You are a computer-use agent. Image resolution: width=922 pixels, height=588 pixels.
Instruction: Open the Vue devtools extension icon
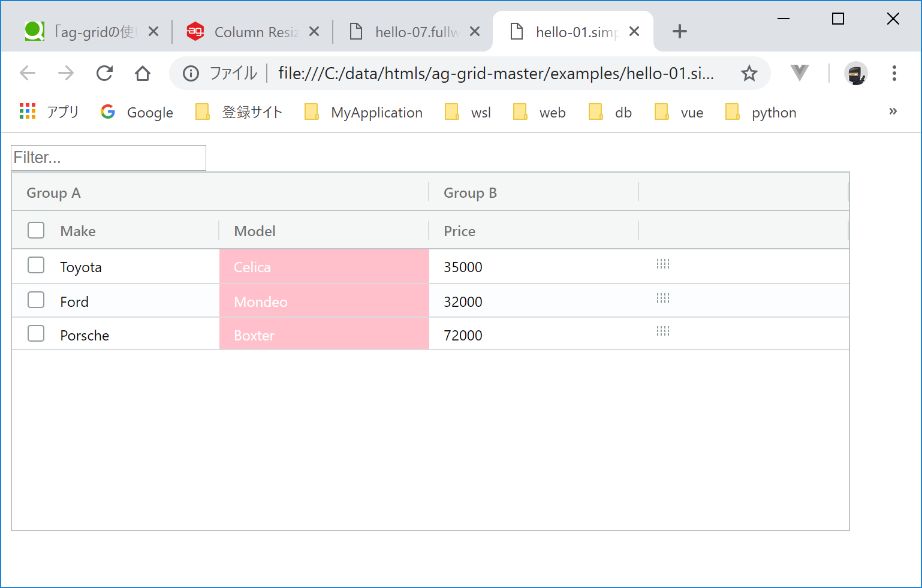[x=799, y=73]
